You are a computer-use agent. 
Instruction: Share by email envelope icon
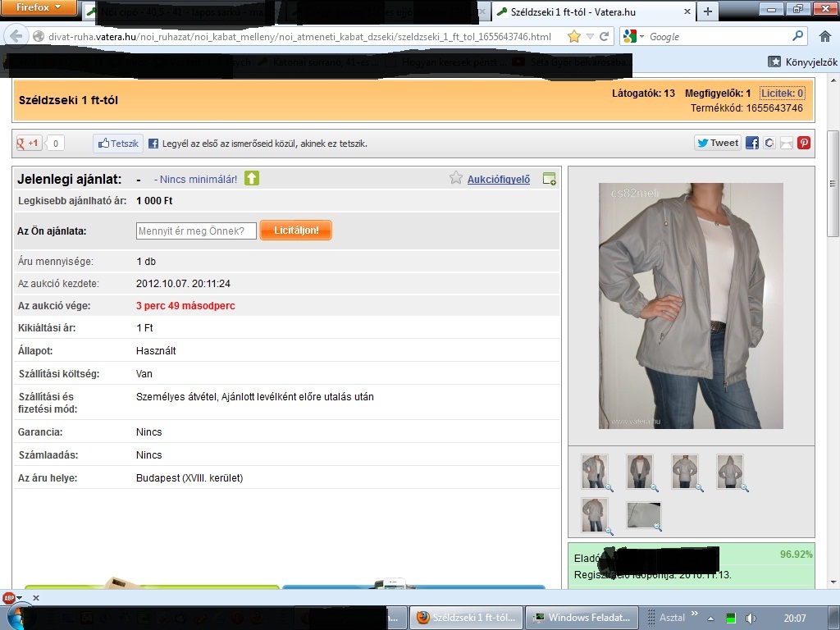[787, 143]
